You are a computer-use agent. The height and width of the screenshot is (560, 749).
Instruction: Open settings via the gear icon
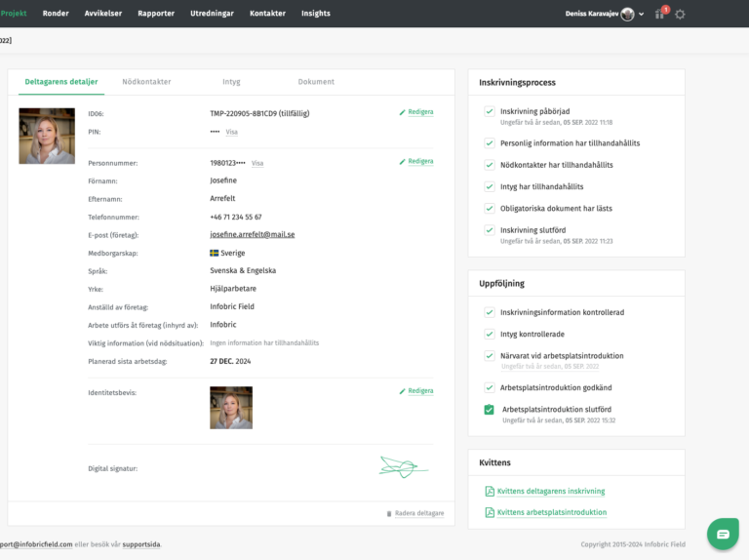[680, 14]
